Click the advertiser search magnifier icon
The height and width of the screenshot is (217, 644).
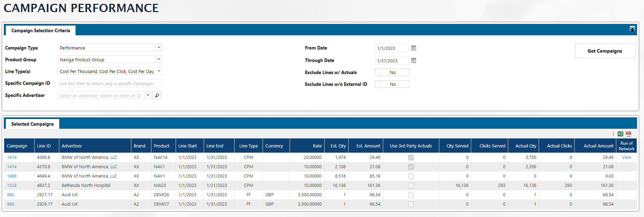[157, 95]
